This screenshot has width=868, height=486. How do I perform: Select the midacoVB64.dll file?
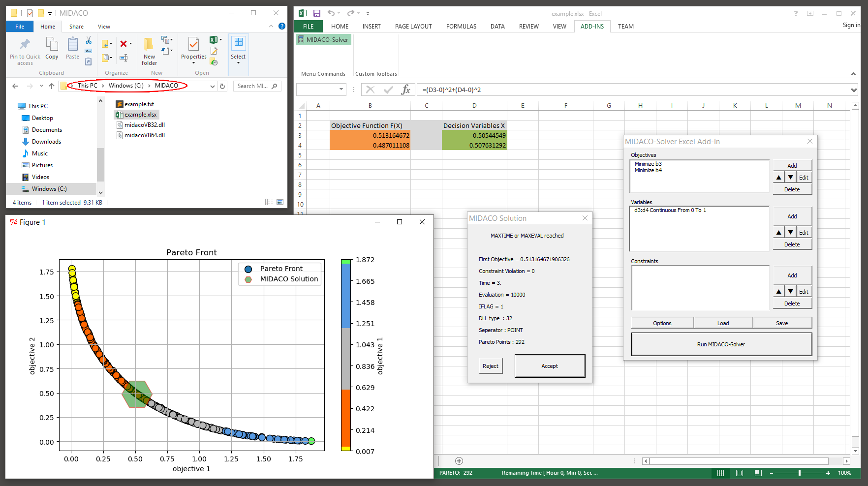tap(140, 135)
